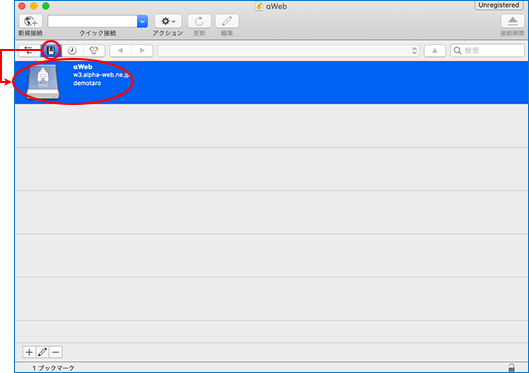Image resolution: width=529 pixels, height=373 pixels.
Task: Click the edit pencil toolbar icon
Action: tap(227, 21)
